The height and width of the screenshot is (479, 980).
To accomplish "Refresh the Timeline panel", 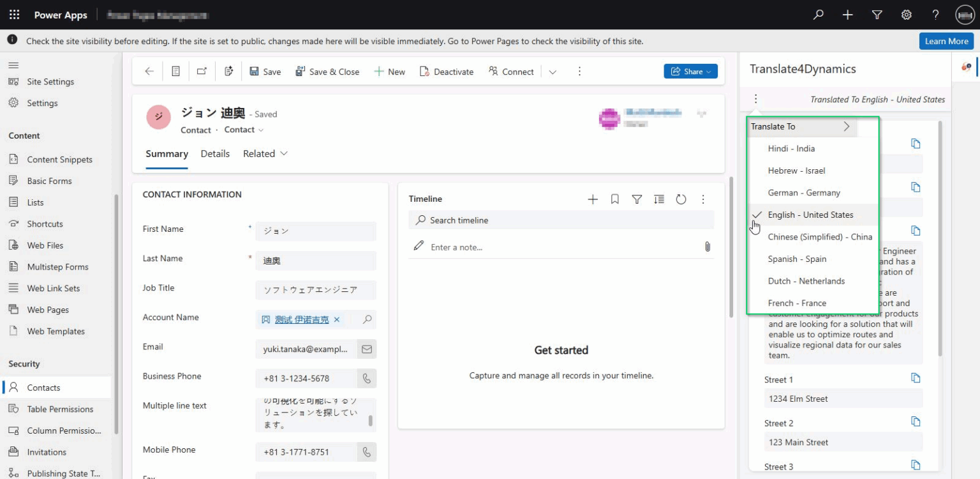I will [681, 199].
